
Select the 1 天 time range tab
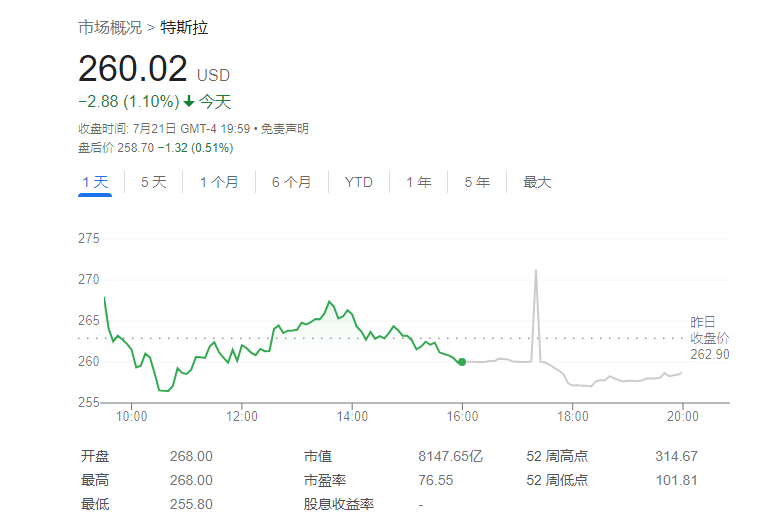click(95, 182)
